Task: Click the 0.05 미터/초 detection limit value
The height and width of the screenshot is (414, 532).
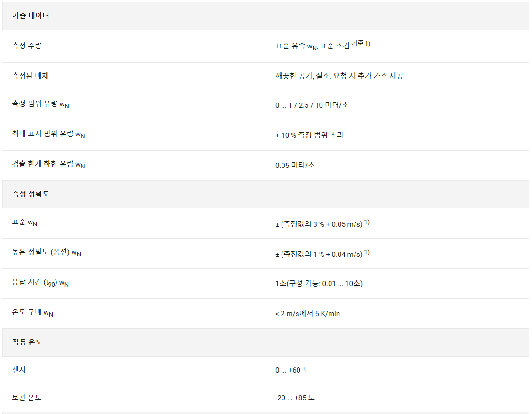Action: pyautogui.click(x=295, y=166)
